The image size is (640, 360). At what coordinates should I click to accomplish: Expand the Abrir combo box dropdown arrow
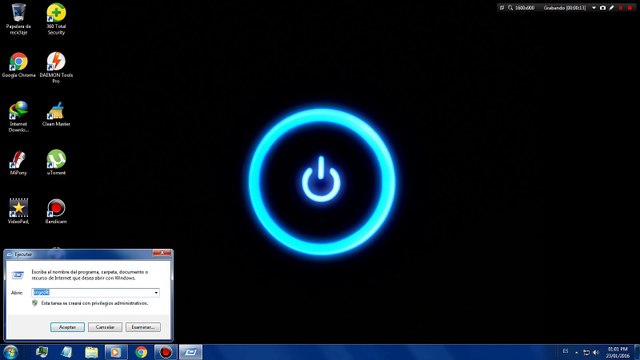(156, 293)
